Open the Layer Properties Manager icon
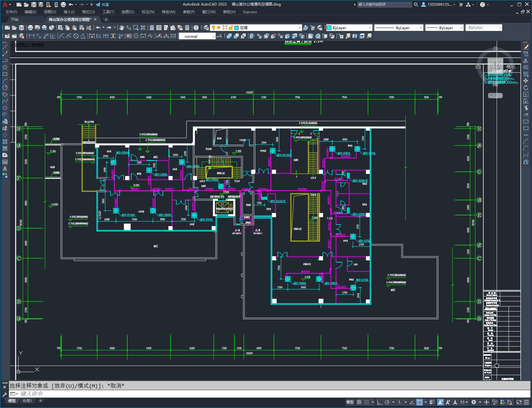 (206, 28)
